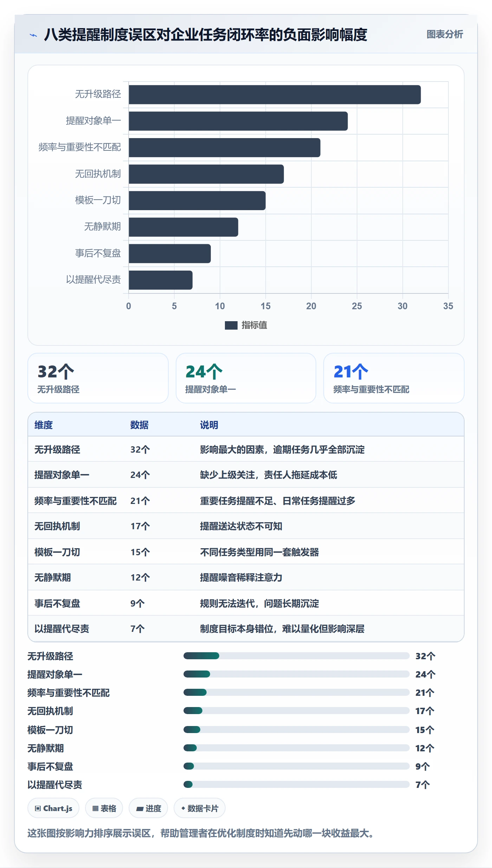Click y-axis label 以提醒代尽责

coord(93,280)
